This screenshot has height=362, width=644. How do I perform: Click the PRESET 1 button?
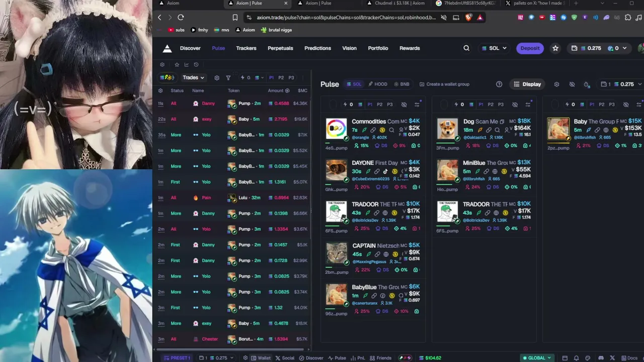click(x=177, y=358)
